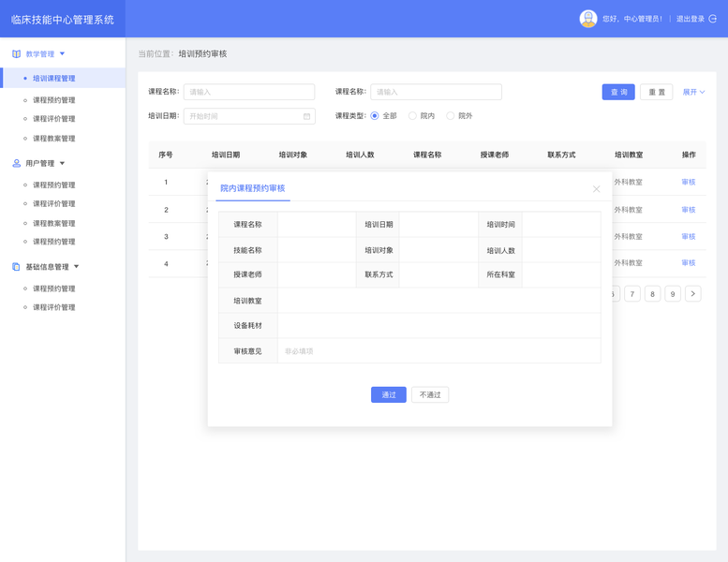This screenshot has width=728, height=562.
Task: Go to next page with the arrow button
Action: (693, 294)
